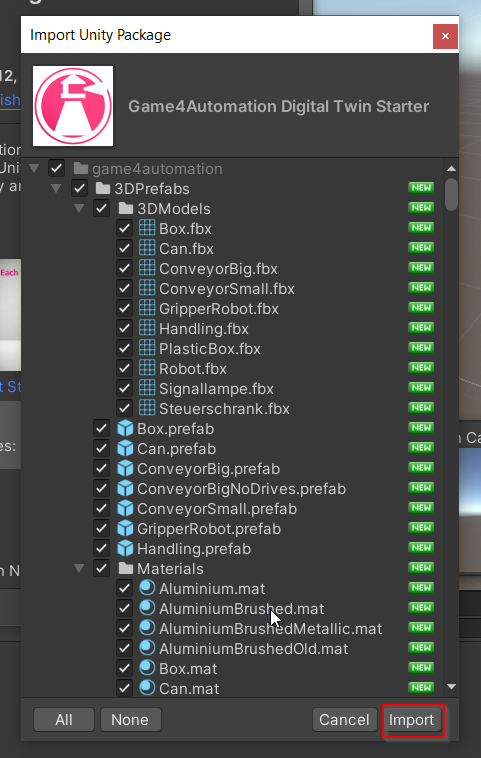Screen dimensions: 481x758
Task: Click the game4automation folder icon
Action: click(81, 169)
